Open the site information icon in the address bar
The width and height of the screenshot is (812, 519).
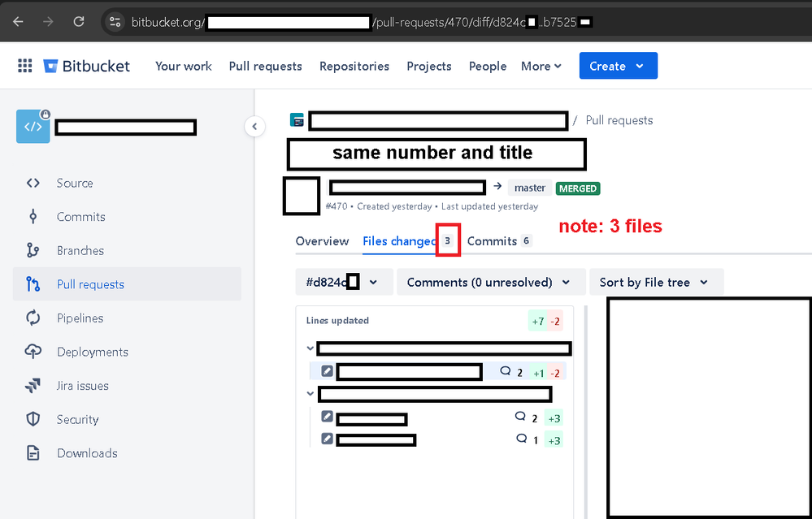[x=115, y=22]
